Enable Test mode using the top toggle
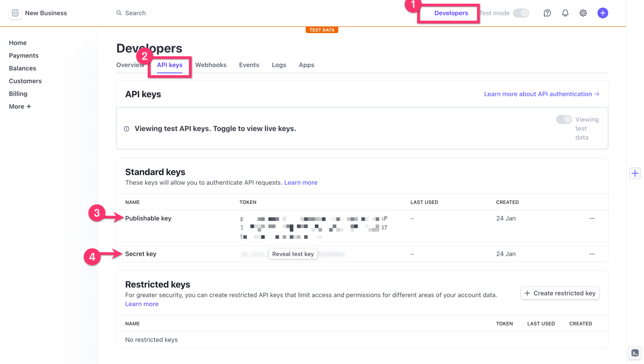Image resolution: width=644 pixels, height=364 pixels. coord(521,13)
